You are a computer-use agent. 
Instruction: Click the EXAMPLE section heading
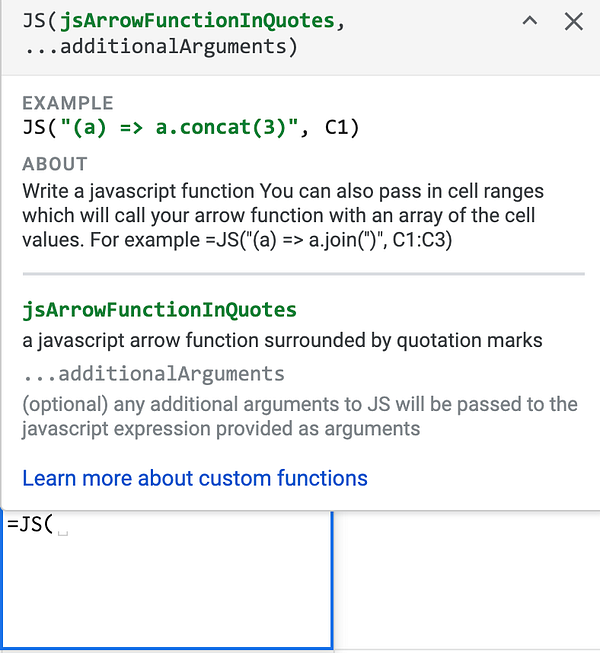(68, 103)
